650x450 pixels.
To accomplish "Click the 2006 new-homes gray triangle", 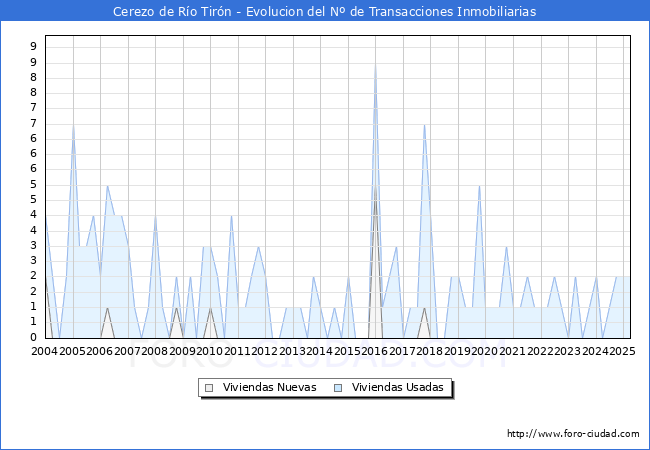I will point(107,322).
